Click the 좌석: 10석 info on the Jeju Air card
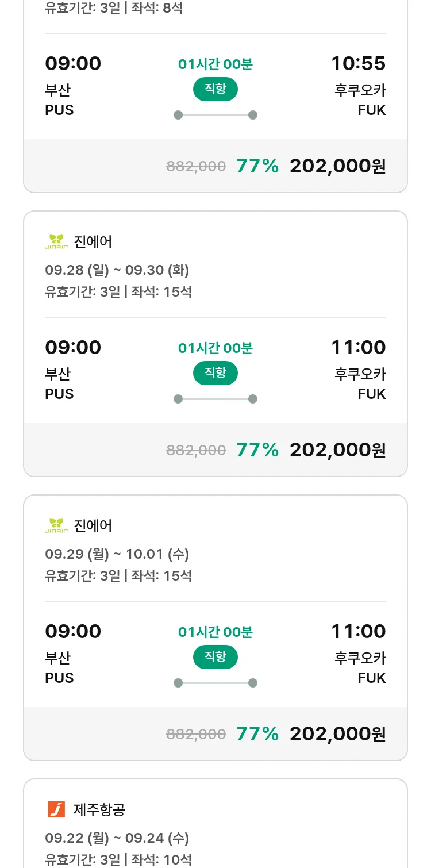This screenshot has width=431, height=868. click(161, 859)
